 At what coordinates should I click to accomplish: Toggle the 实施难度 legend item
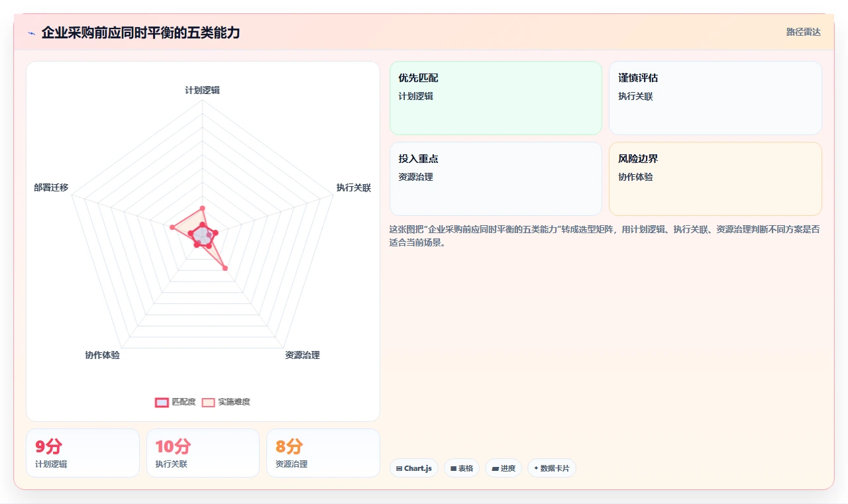(226, 402)
